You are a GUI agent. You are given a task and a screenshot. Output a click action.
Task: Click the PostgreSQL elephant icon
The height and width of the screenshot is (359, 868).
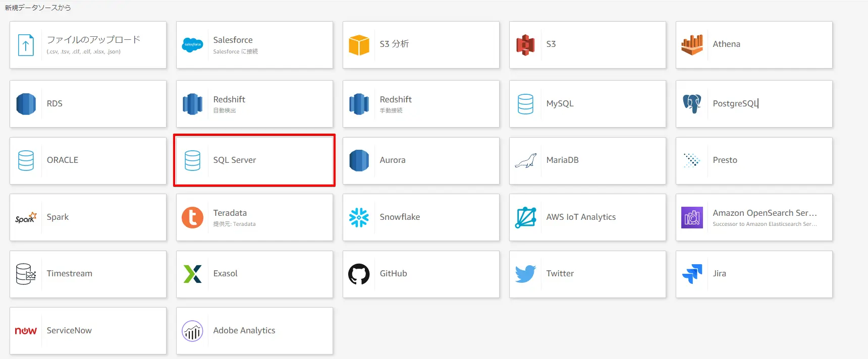[692, 104]
